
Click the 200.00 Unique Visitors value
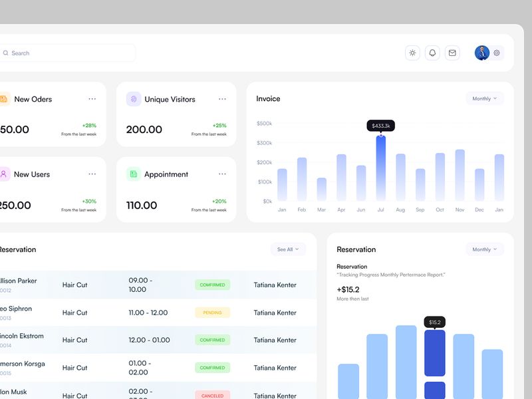[x=144, y=129]
